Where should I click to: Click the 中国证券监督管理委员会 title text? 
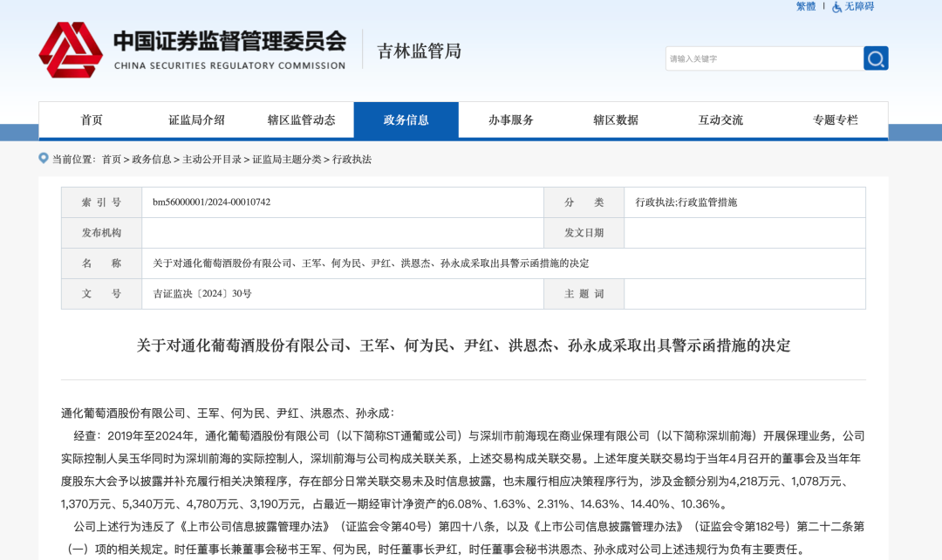tap(229, 41)
